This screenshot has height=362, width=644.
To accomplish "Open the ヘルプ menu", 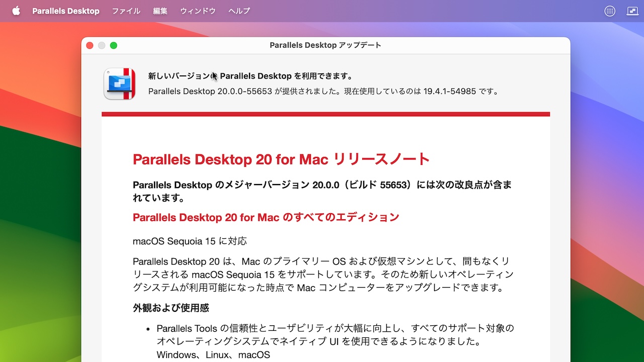I will click(239, 11).
